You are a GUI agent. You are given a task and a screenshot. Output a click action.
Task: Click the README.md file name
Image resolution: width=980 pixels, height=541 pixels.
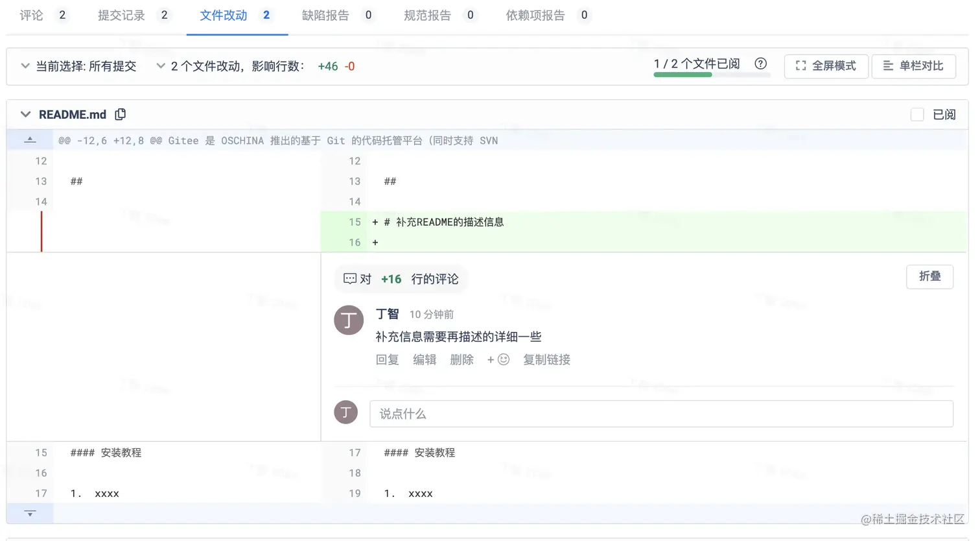[73, 115]
